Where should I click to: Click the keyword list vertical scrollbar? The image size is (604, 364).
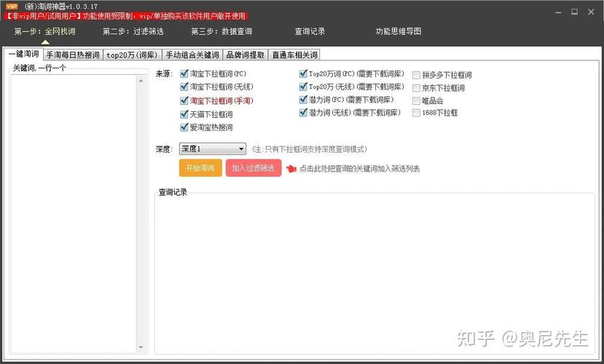(141, 214)
